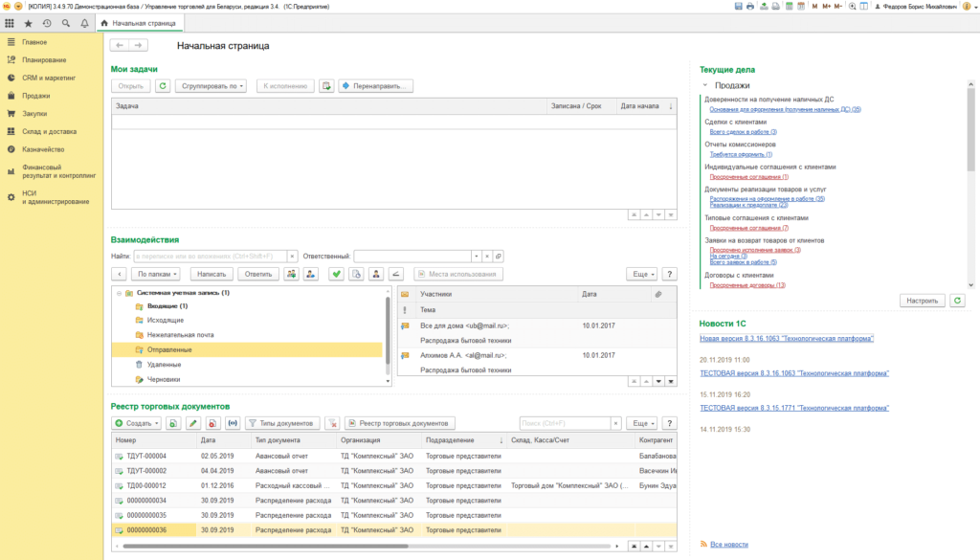Click the M+ memory button
Image resolution: width=980 pixels, height=560 pixels.
[x=826, y=7]
